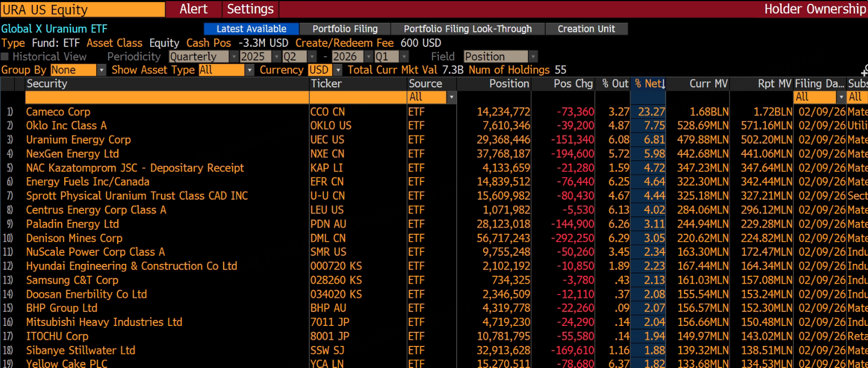Sort by the Position column header
This screenshot has width=868, height=368.
point(508,84)
